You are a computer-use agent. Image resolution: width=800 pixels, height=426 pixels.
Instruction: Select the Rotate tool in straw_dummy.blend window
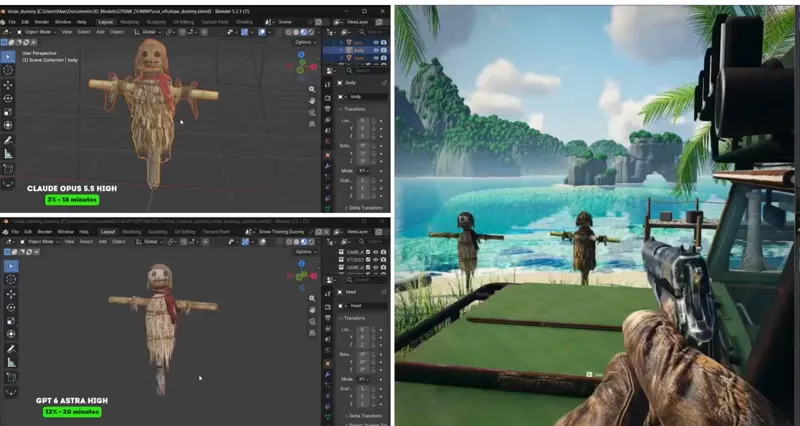coord(8,98)
